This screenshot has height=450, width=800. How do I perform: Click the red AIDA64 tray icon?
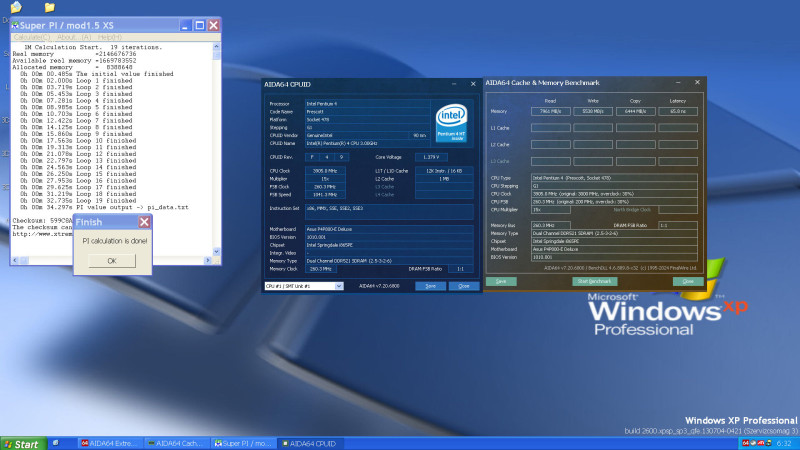(745, 443)
